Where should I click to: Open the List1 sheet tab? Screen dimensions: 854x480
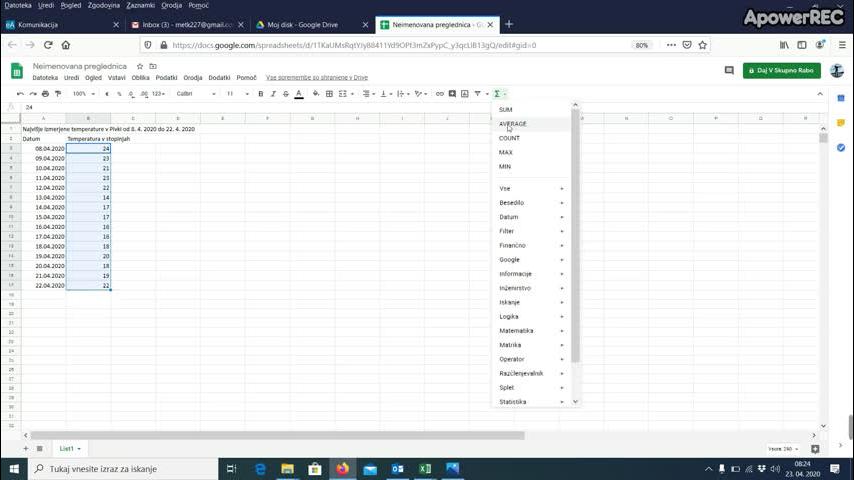coord(70,448)
